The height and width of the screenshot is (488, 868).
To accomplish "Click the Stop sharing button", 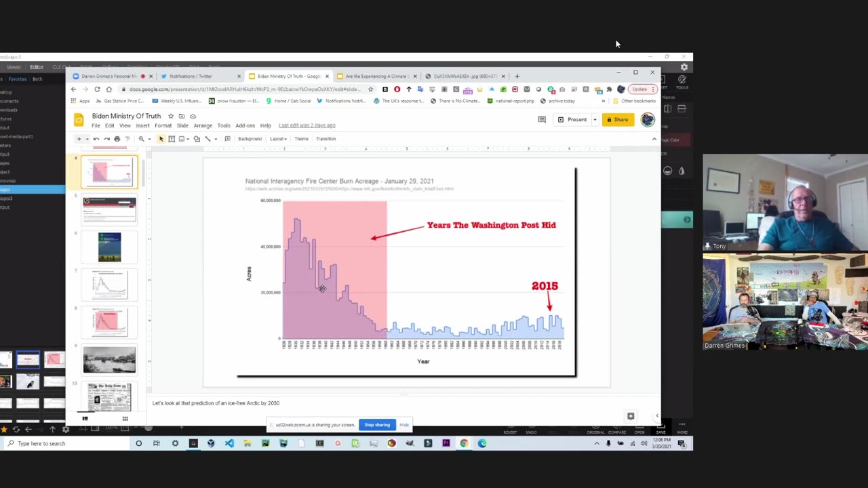I will (377, 425).
